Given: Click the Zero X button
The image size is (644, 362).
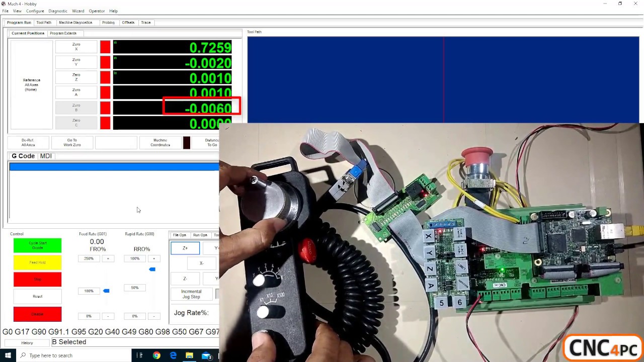Looking at the screenshot, I should coord(76,47).
